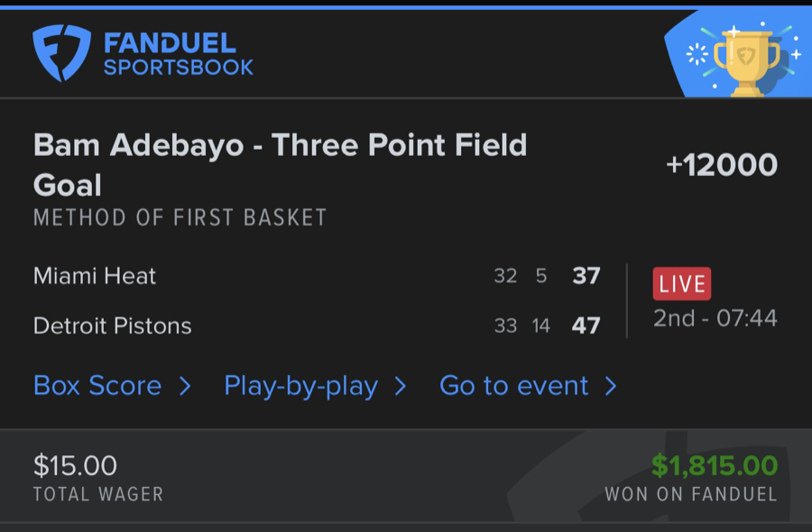Click Miami Heat's total score 37
The height and width of the screenshot is (532, 812).
click(586, 276)
